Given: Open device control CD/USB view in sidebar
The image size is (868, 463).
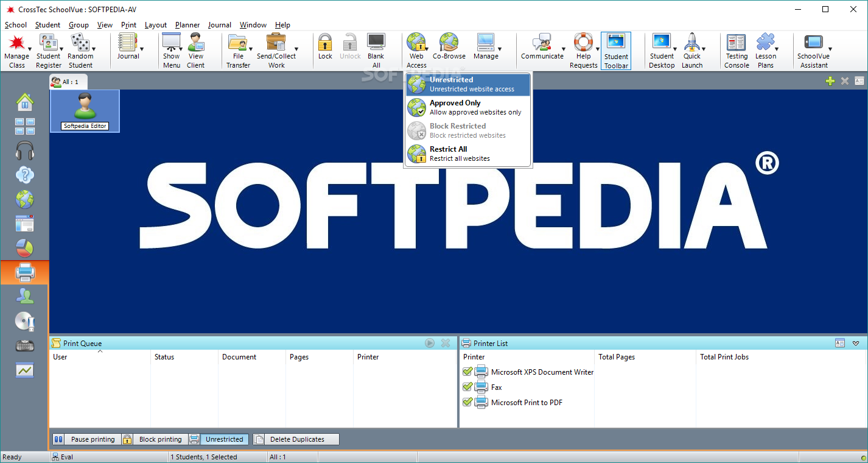Looking at the screenshot, I should coord(25,321).
